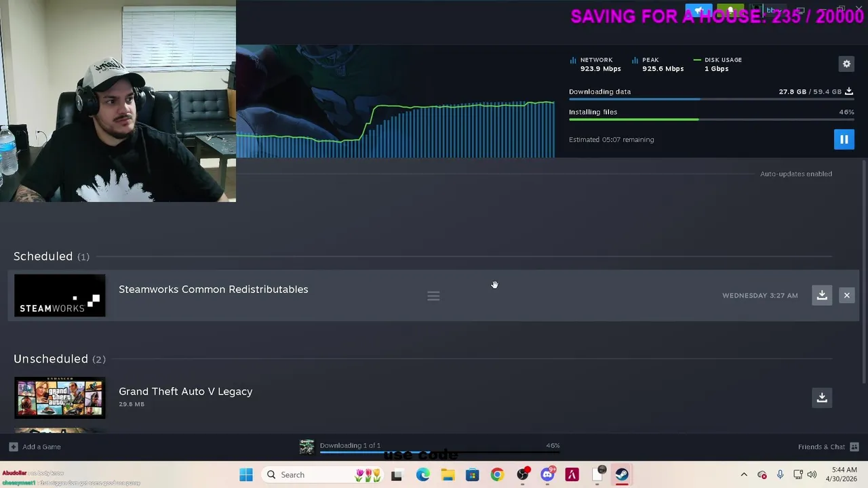
Task: Click the Downloading data progress bar
Action: 711,100
